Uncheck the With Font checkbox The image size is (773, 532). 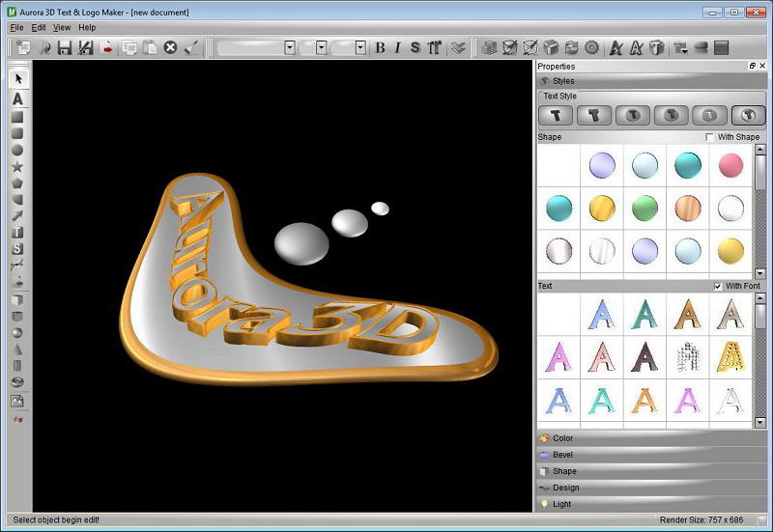(716, 287)
